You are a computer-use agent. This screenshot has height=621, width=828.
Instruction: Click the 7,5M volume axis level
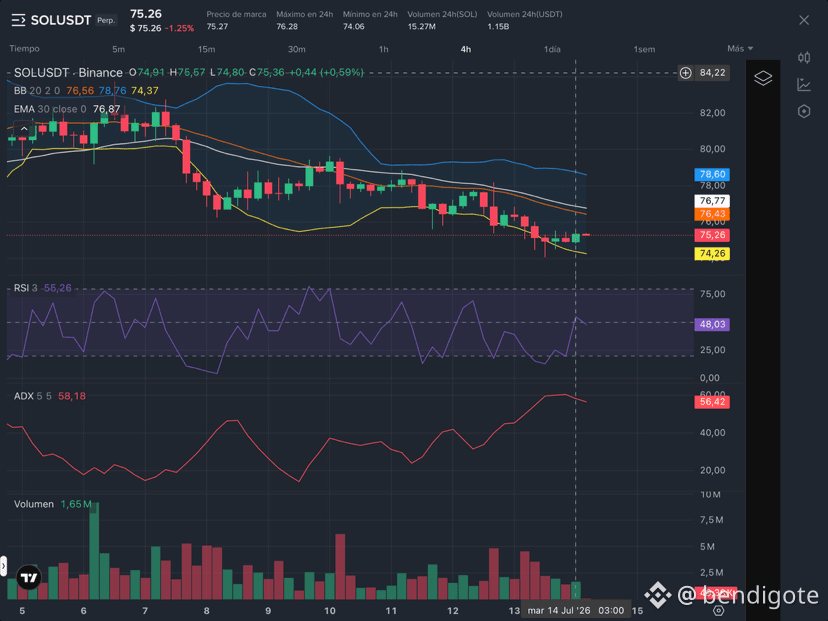[711, 520]
